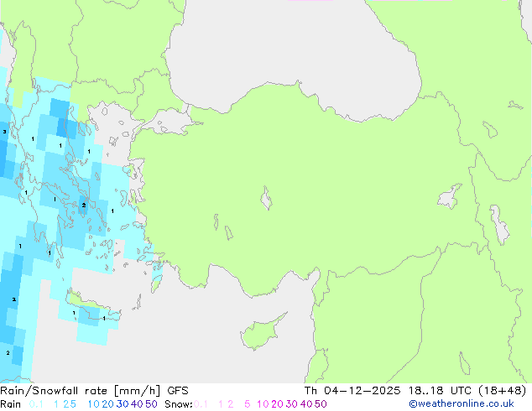Click the island of Cyprus on the map

(x=259, y=334)
